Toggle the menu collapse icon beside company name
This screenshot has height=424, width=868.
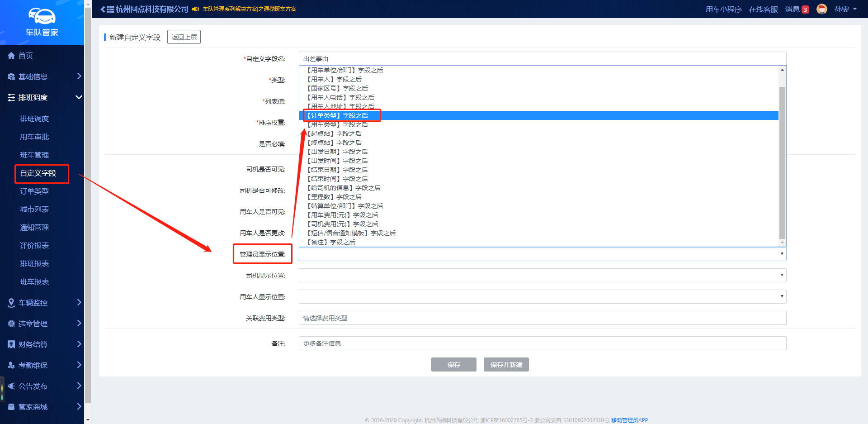click(107, 9)
